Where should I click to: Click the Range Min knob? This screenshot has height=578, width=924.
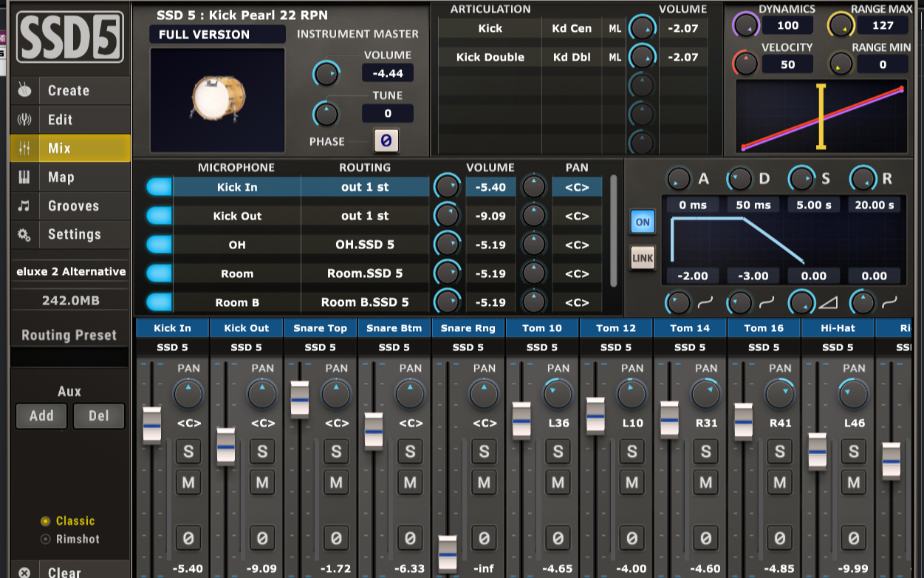pyautogui.click(x=840, y=64)
